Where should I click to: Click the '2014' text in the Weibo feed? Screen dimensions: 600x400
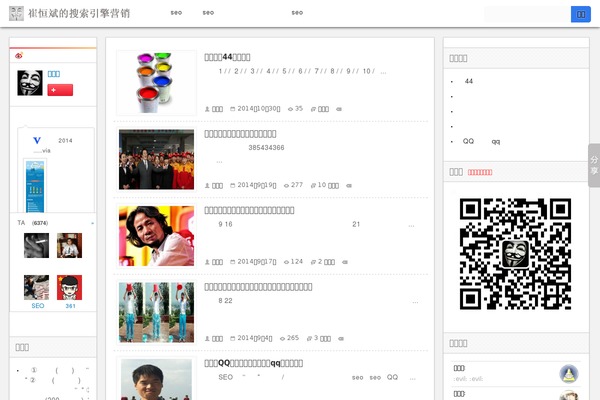click(65, 140)
